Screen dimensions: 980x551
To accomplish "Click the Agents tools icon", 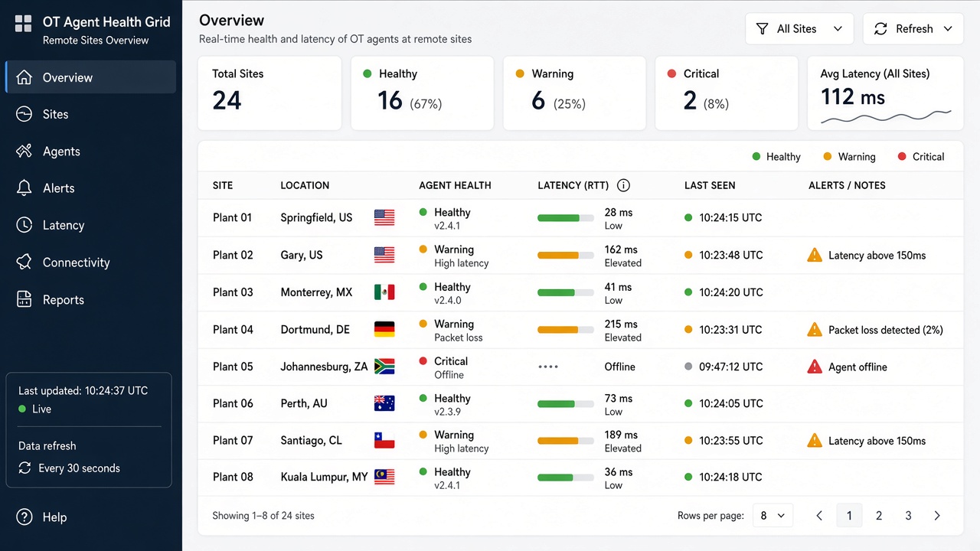I will coord(24,152).
